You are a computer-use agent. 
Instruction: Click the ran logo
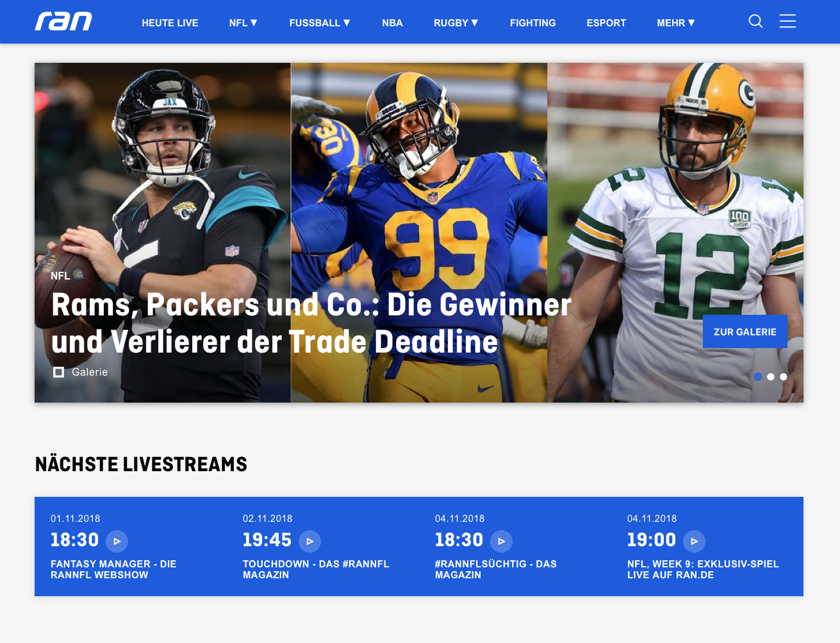[63, 22]
